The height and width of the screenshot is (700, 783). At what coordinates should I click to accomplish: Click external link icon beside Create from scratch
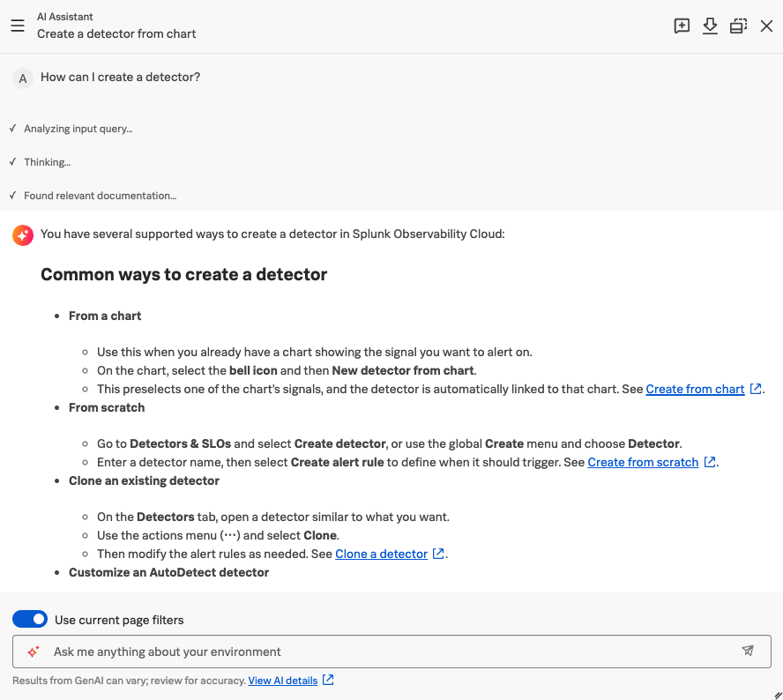point(710,462)
